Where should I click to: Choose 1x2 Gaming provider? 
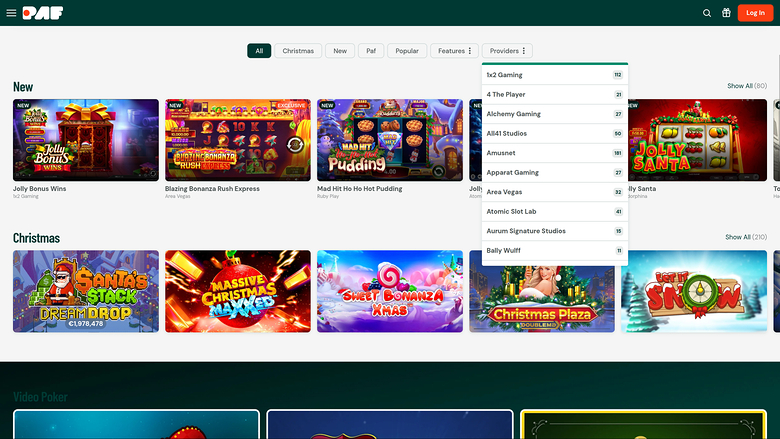[555, 75]
